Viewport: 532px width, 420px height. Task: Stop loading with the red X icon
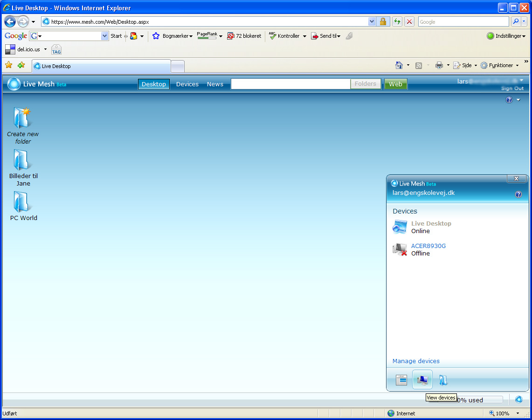click(409, 22)
